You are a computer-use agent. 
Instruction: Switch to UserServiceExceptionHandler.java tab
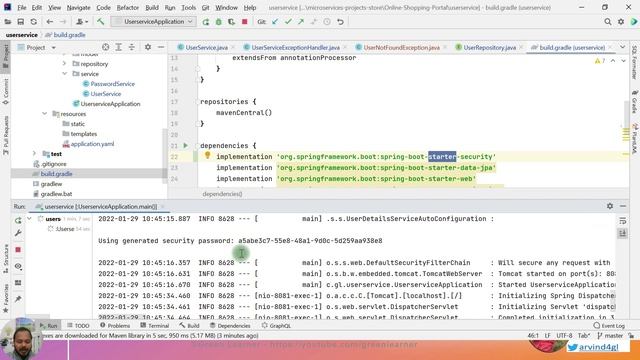(296, 48)
